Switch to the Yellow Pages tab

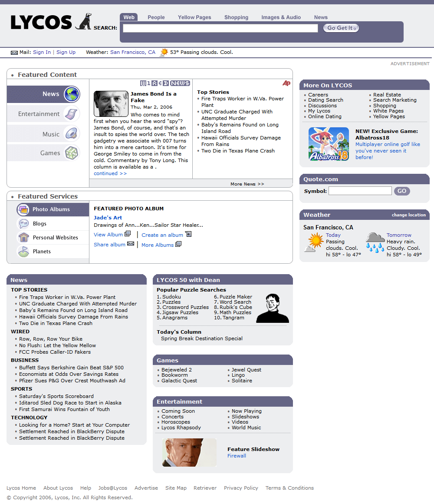pos(194,17)
